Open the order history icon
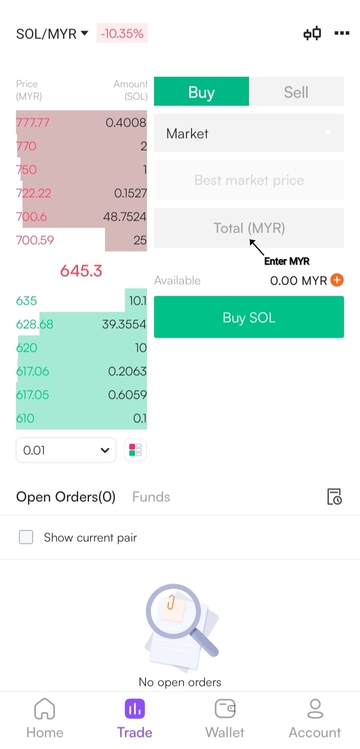The width and height of the screenshot is (360, 749). coord(334,497)
